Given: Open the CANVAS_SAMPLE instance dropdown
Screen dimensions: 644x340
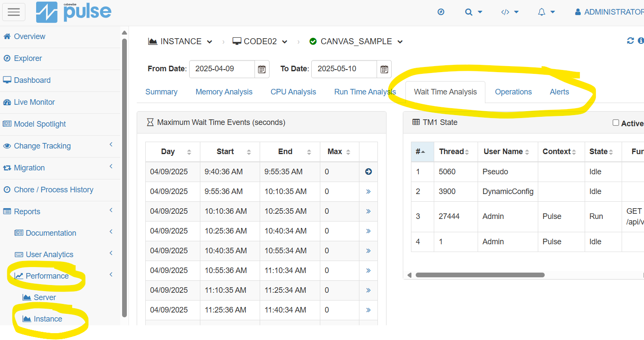Looking at the screenshot, I should click(x=356, y=42).
